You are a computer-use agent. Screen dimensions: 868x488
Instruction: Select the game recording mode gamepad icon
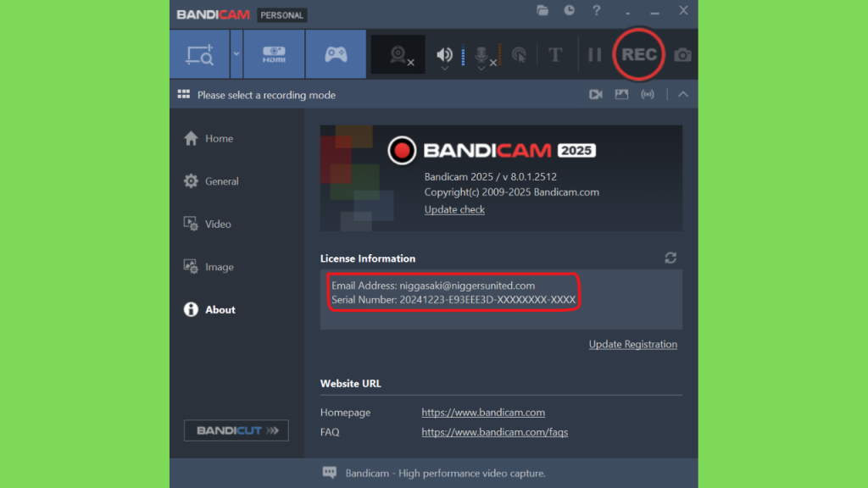tap(336, 54)
